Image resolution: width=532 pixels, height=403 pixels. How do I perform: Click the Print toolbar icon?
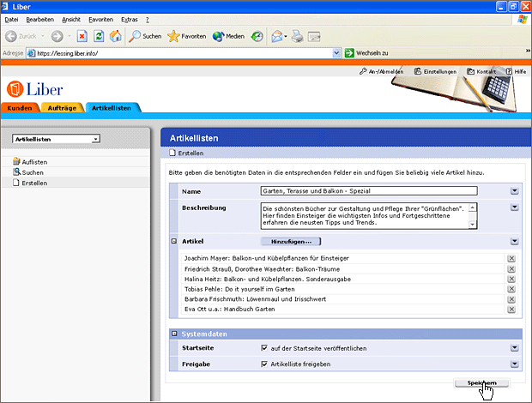298,36
